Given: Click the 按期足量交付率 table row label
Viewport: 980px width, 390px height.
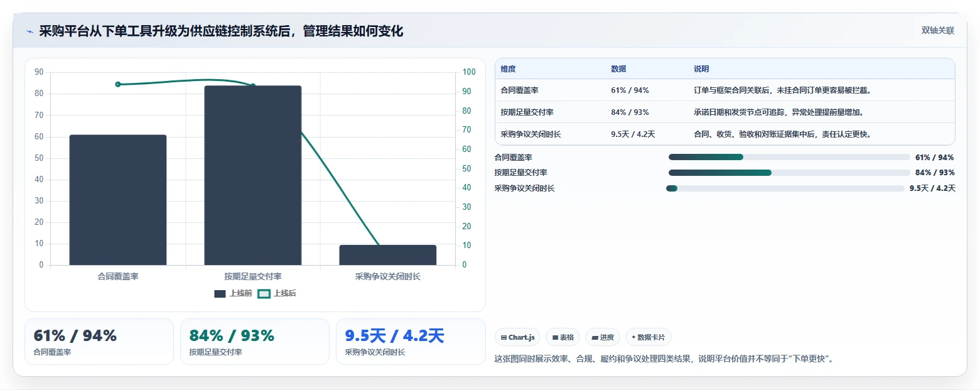Looking at the screenshot, I should (527, 112).
